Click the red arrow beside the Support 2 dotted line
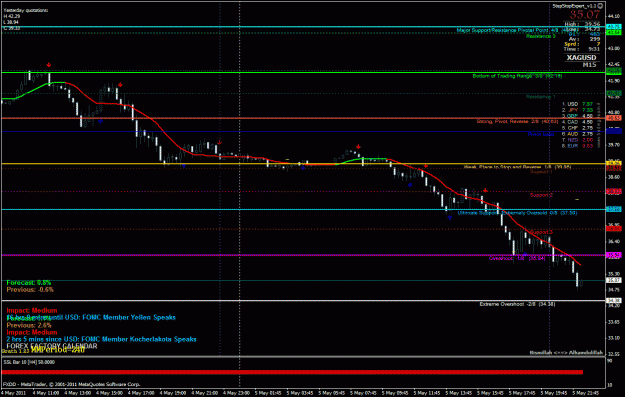Viewport: 625px width, 397px height. [485, 191]
